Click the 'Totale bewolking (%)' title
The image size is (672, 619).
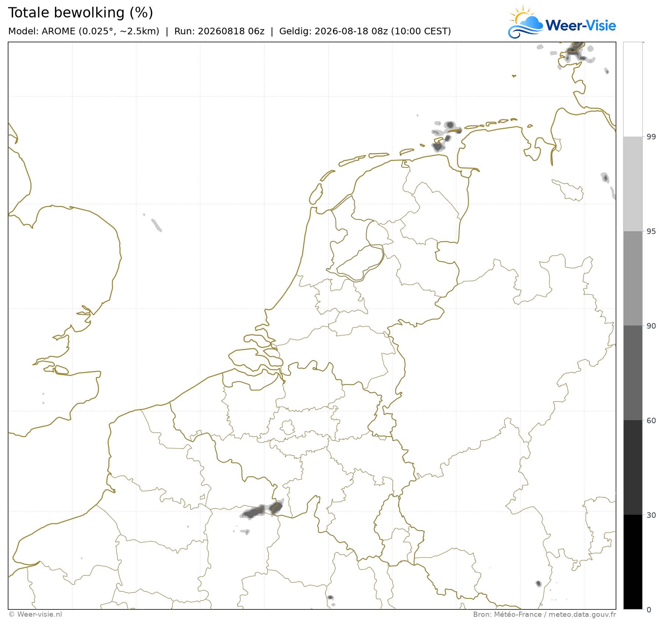click(x=81, y=13)
